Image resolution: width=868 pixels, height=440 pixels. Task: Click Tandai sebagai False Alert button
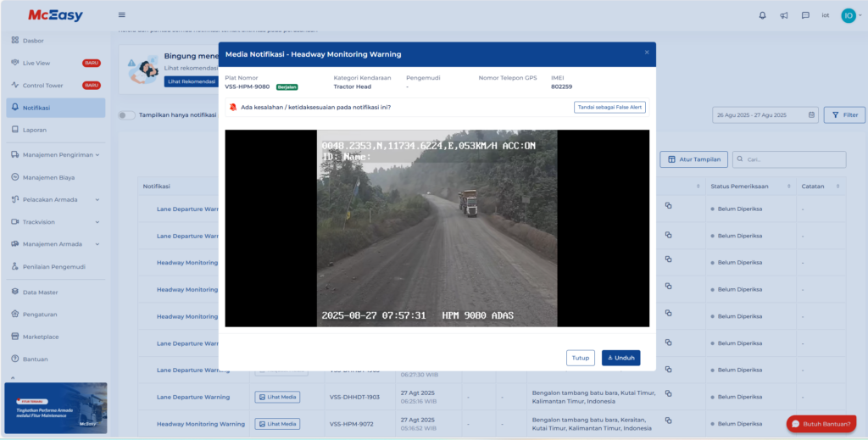click(609, 108)
